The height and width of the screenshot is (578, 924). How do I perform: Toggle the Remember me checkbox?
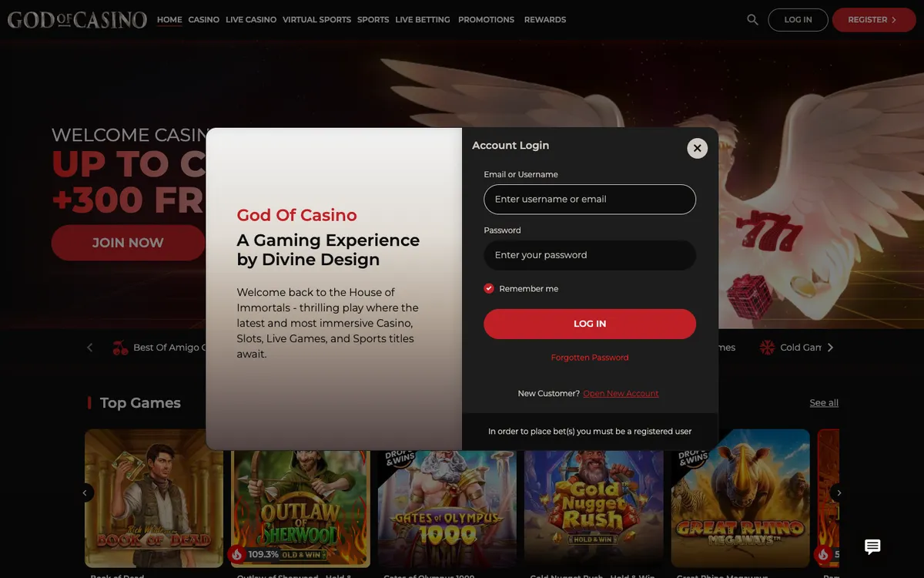click(488, 288)
